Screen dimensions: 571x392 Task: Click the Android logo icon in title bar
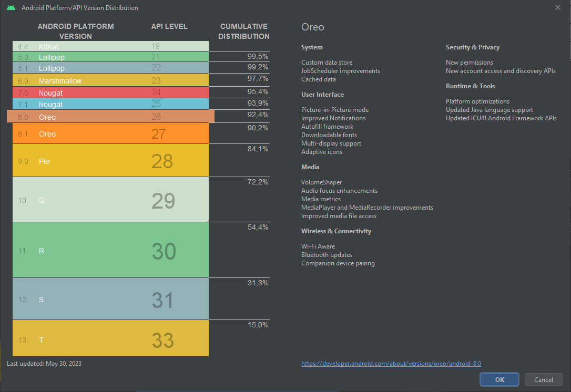click(11, 8)
